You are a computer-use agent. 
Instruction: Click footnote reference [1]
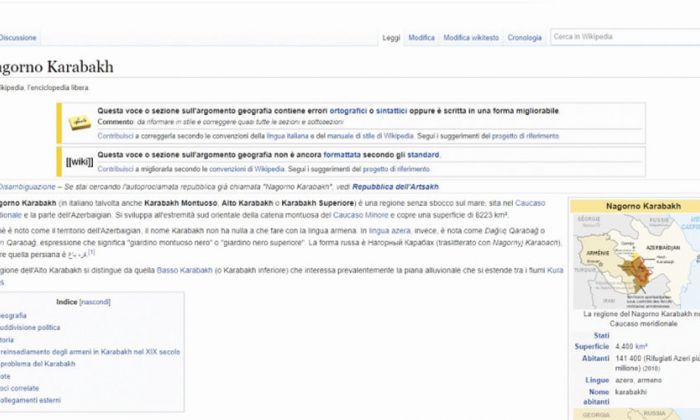92,252
